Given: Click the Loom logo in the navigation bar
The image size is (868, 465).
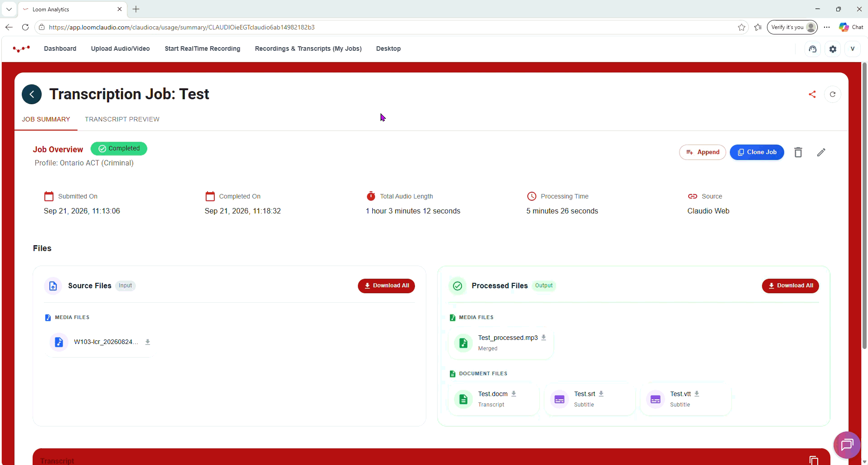Looking at the screenshot, I should 21,48.
